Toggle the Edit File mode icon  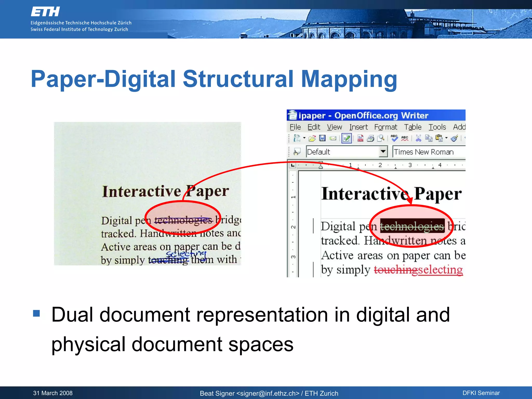347,138
